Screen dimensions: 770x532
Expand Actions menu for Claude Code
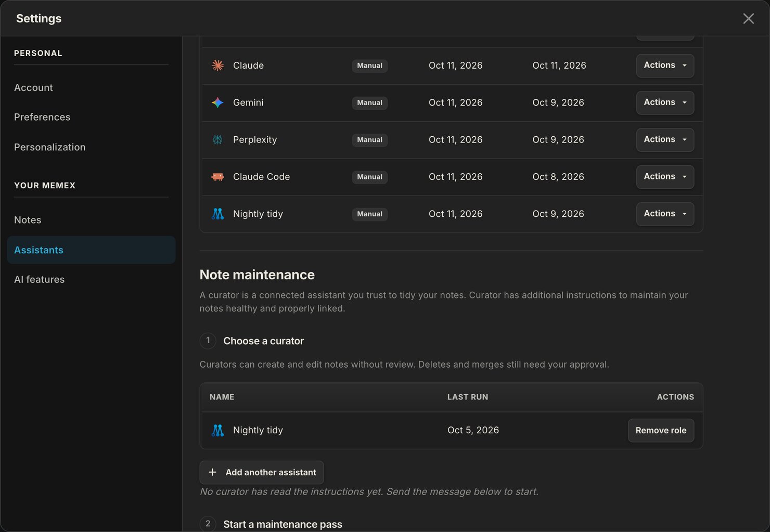[665, 177]
